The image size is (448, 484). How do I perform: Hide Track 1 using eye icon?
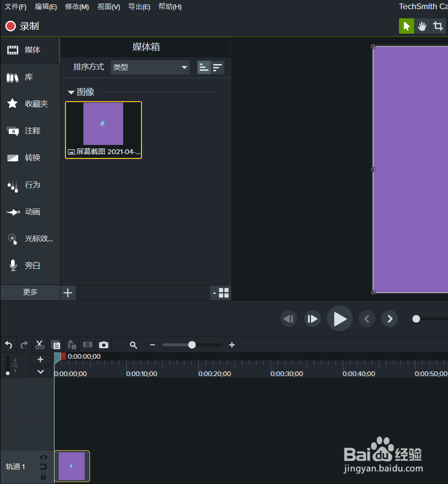[x=44, y=457]
